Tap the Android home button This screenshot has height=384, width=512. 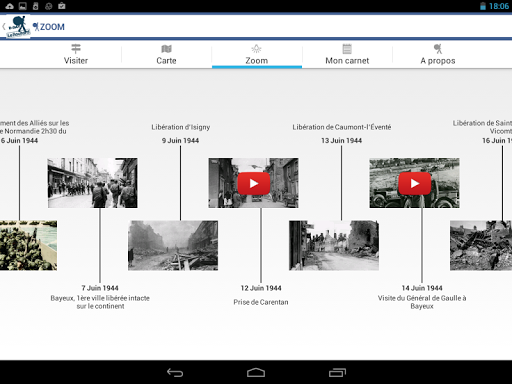pos(256,372)
